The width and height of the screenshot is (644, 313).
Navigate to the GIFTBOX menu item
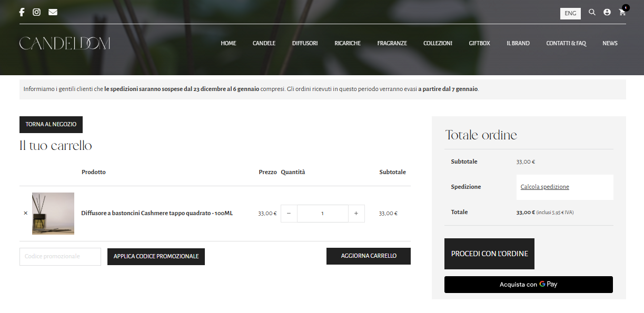(479, 43)
